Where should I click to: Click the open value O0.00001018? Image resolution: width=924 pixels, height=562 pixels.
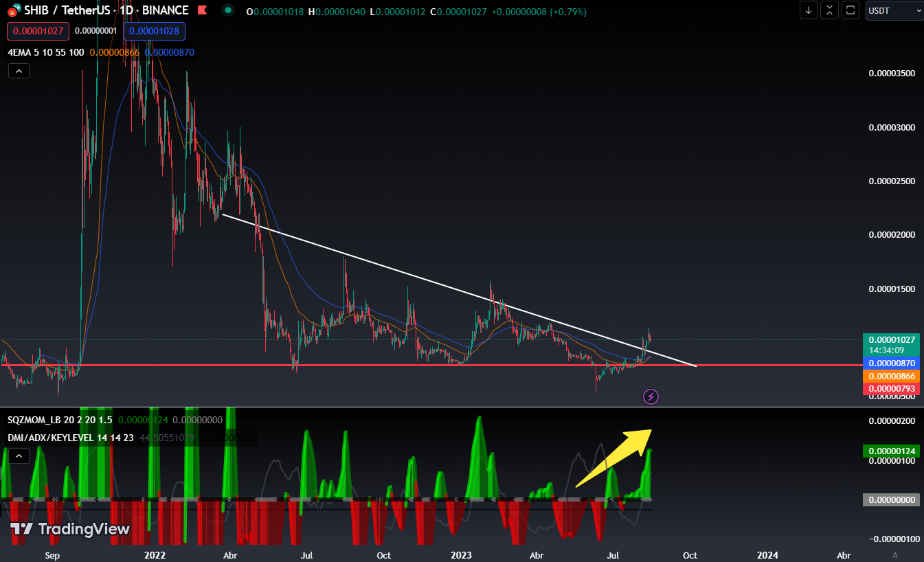tap(276, 11)
